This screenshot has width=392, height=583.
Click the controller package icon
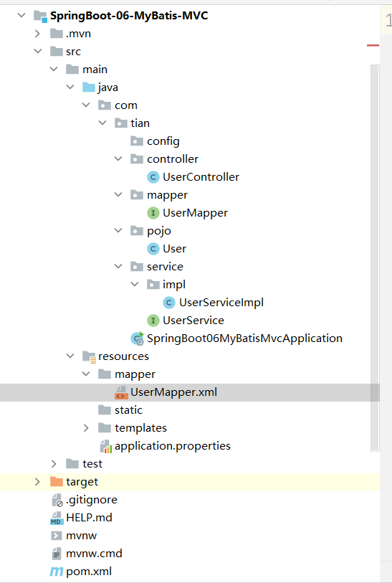click(137, 159)
